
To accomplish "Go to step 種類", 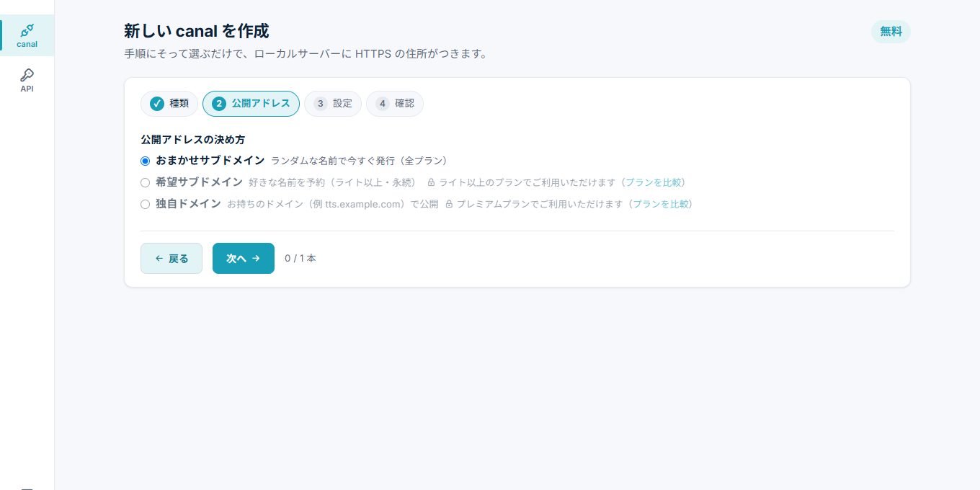I will click(x=169, y=104).
